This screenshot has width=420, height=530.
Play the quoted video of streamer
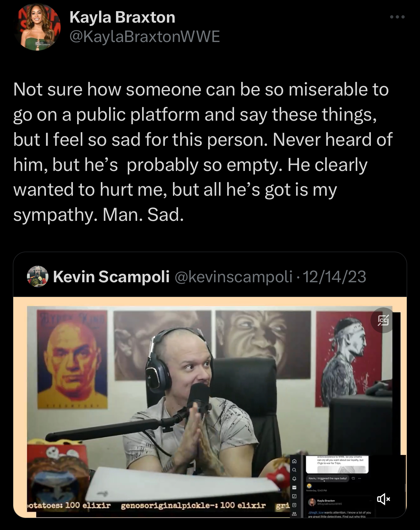click(210, 407)
